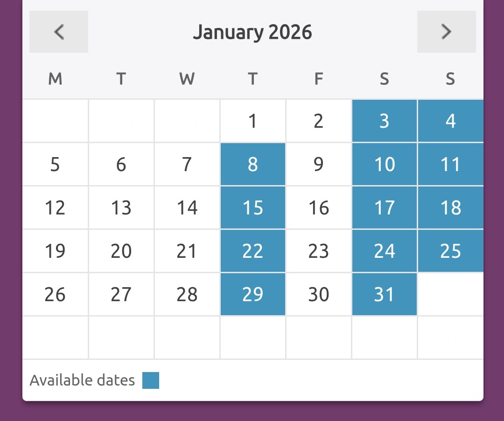Viewport: 504px width, 421px height.
Task: Book Saturday January 17
Action: point(385,208)
